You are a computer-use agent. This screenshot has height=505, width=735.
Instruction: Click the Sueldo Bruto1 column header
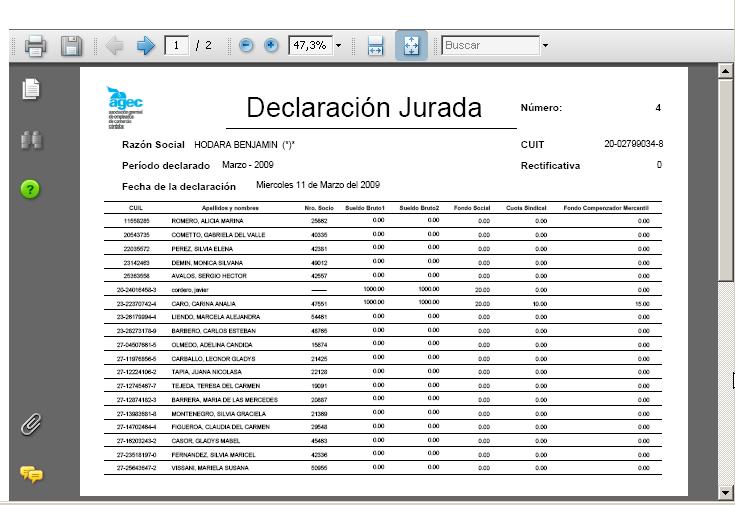pyautogui.click(x=365, y=208)
